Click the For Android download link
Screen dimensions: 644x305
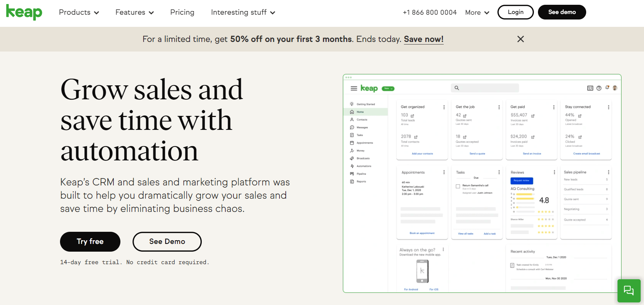pyautogui.click(x=411, y=290)
